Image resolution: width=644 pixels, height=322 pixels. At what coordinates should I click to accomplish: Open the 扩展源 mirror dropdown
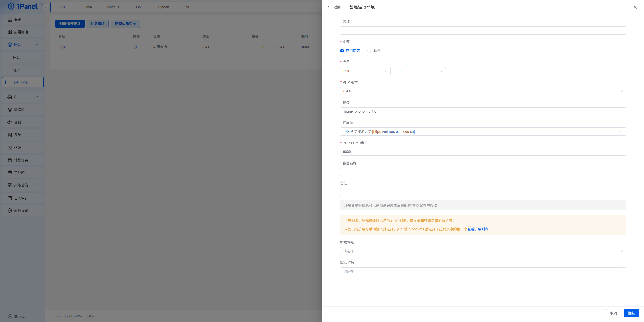pyautogui.click(x=482, y=131)
